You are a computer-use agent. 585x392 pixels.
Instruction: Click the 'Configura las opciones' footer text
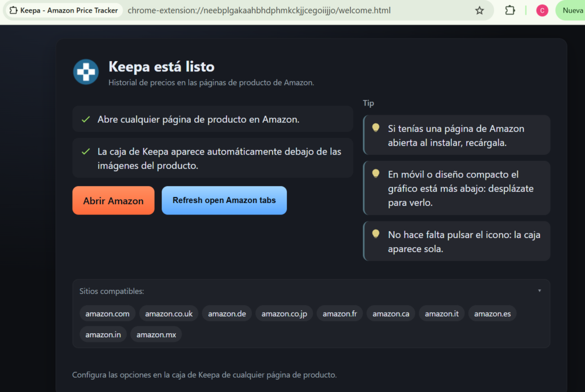(205, 375)
